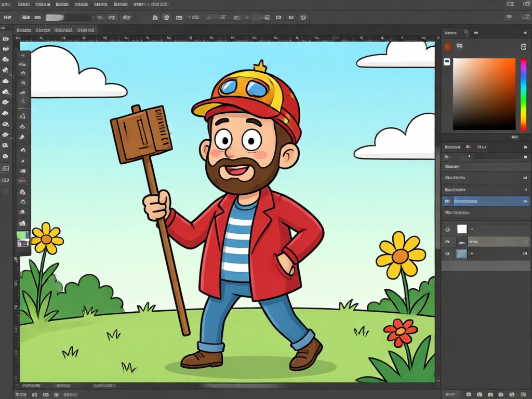Click the rainbow hue slider strip
The width and height of the screenshot is (532, 399).
pyautogui.click(x=524, y=95)
